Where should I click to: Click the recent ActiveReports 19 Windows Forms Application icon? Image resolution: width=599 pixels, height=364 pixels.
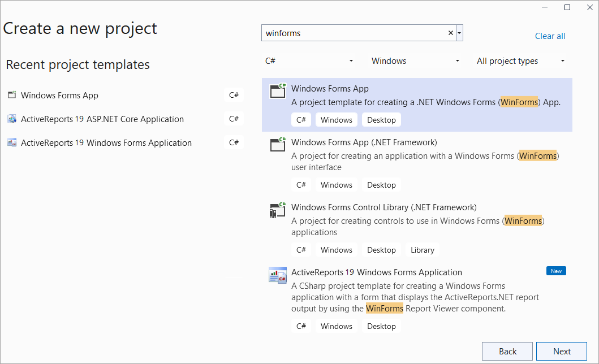pos(12,142)
